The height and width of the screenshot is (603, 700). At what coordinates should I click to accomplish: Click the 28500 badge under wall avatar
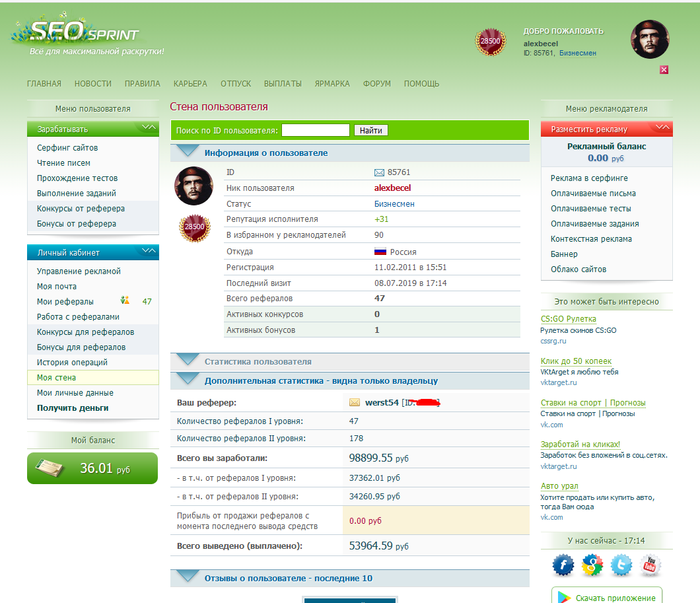[195, 227]
